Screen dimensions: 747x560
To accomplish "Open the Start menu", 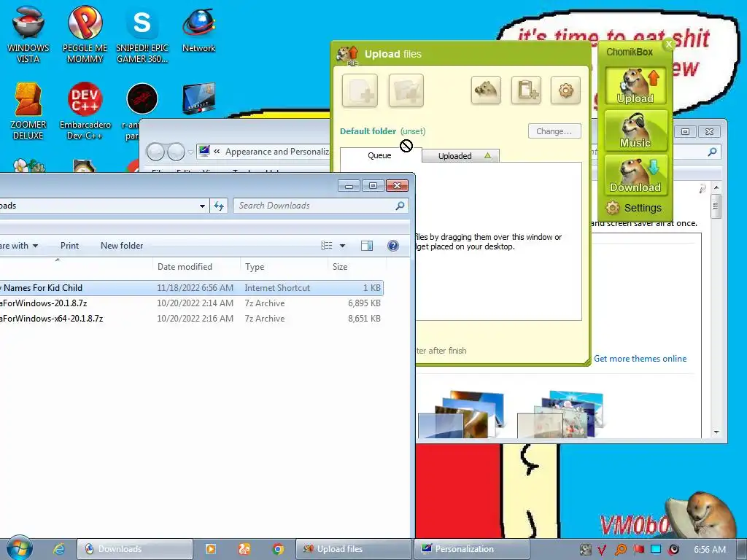I will pos(20,548).
